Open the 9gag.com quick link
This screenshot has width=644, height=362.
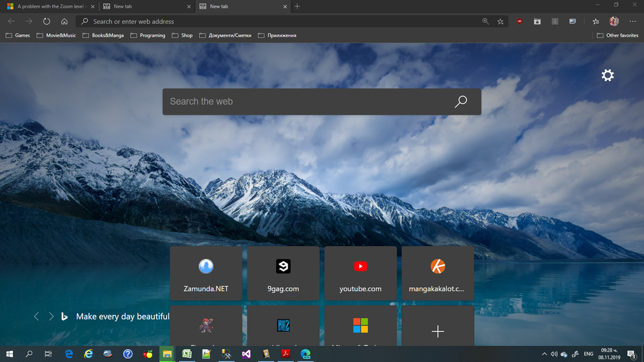pos(283,273)
